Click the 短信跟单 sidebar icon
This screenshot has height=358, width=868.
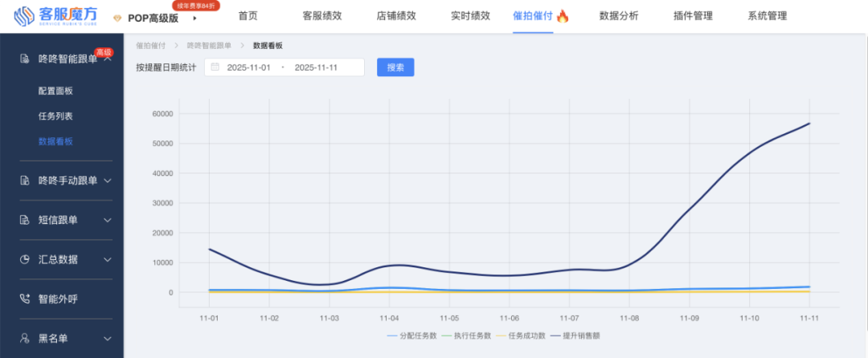point(24,220)
